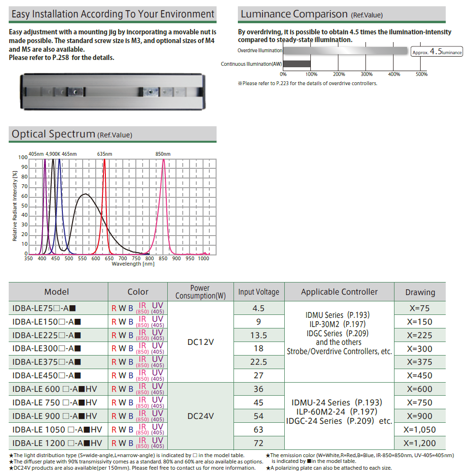Click the 13.5 value cell
467x476 pixels.
coord(259,335)
